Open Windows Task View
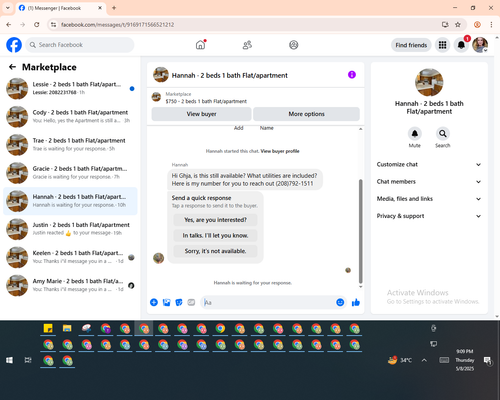Image resolution: width=500 pixels, height=400 pixels. tap(28, 360)
